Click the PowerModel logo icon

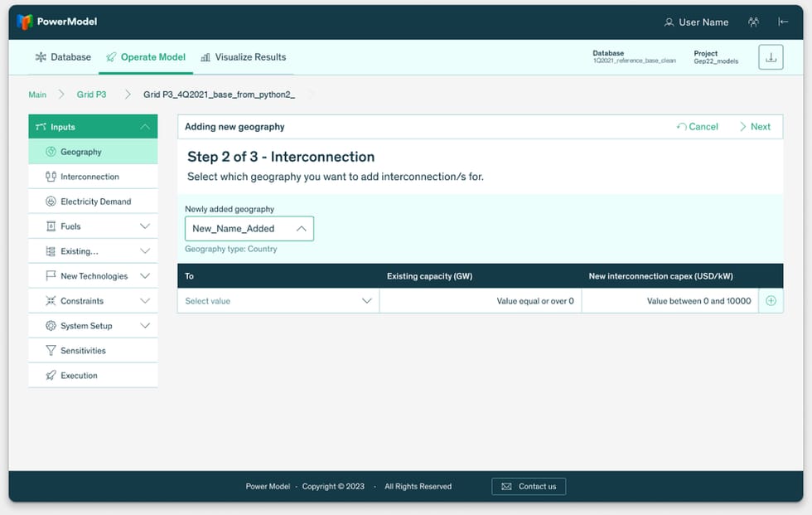tap(24, 22)
